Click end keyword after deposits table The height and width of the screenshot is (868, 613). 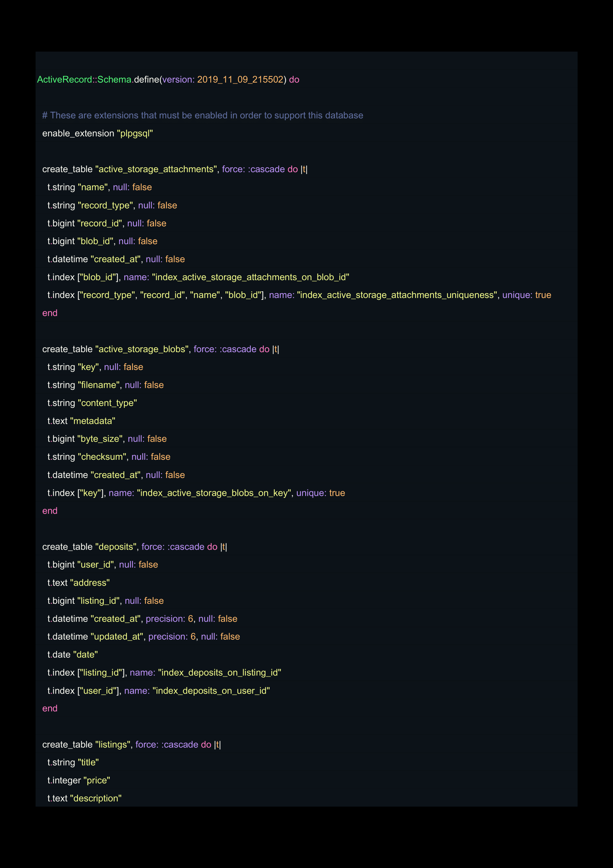pos(50,708)
